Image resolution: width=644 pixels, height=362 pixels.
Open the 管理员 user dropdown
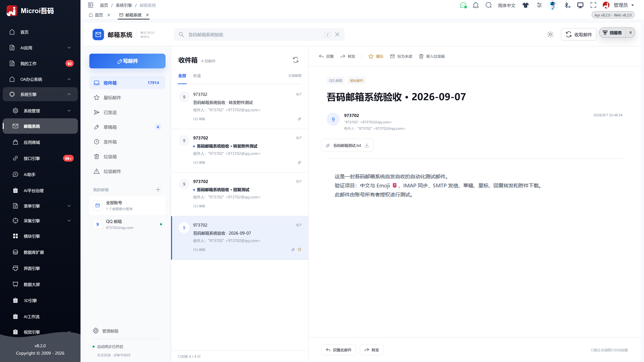[619, 5]
